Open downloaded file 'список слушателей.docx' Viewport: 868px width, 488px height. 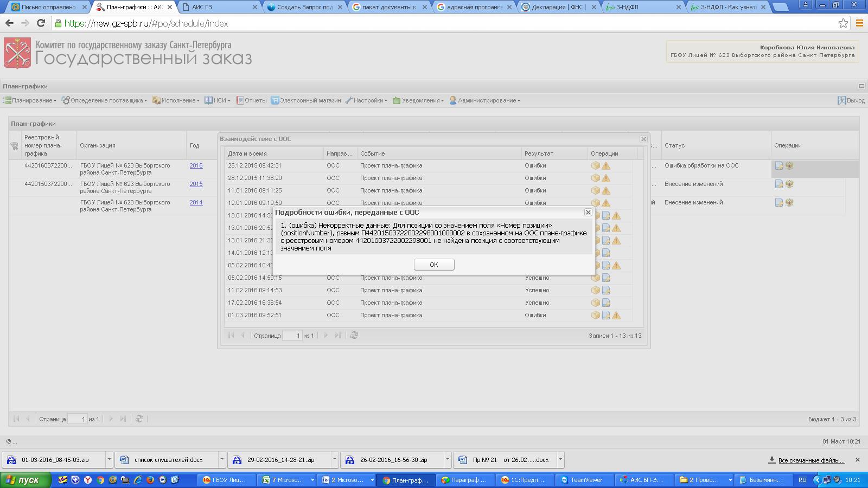pos(168,460)
